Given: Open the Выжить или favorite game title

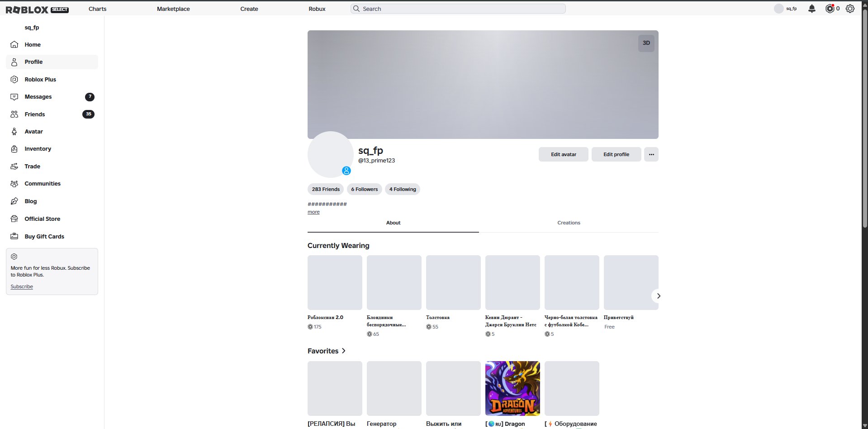Looking at the screenshot, I should [x=444, y=424].
